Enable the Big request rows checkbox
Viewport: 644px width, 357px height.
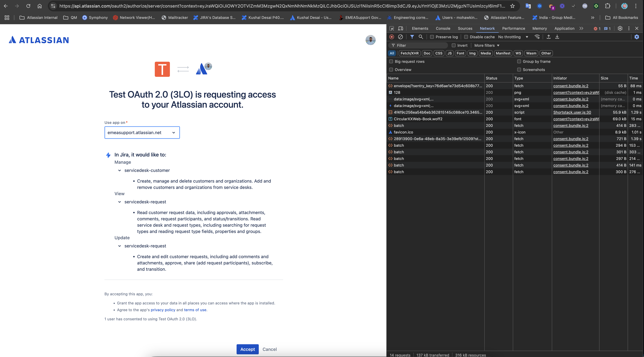(391, 62)
